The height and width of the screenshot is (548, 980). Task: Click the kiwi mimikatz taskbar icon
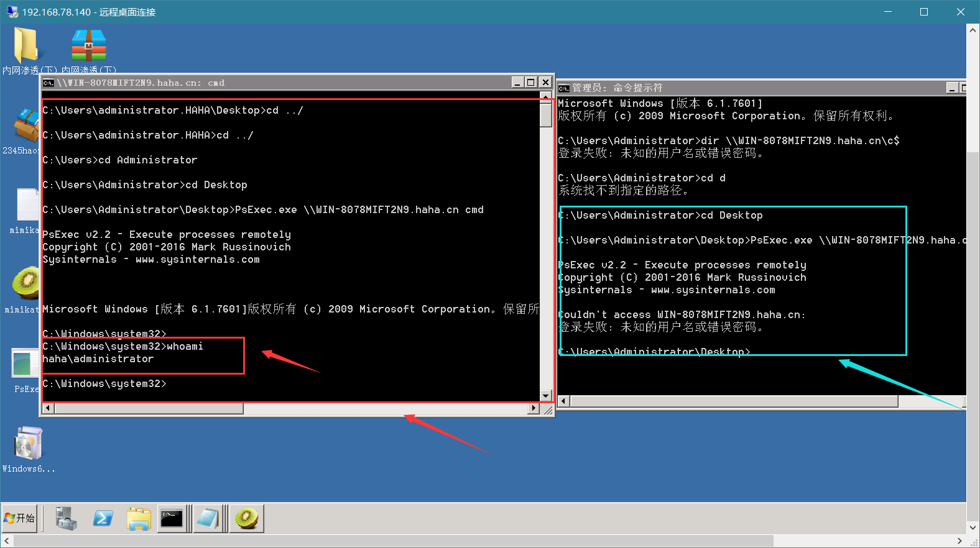pyautogui.click(x=247, y=518)
